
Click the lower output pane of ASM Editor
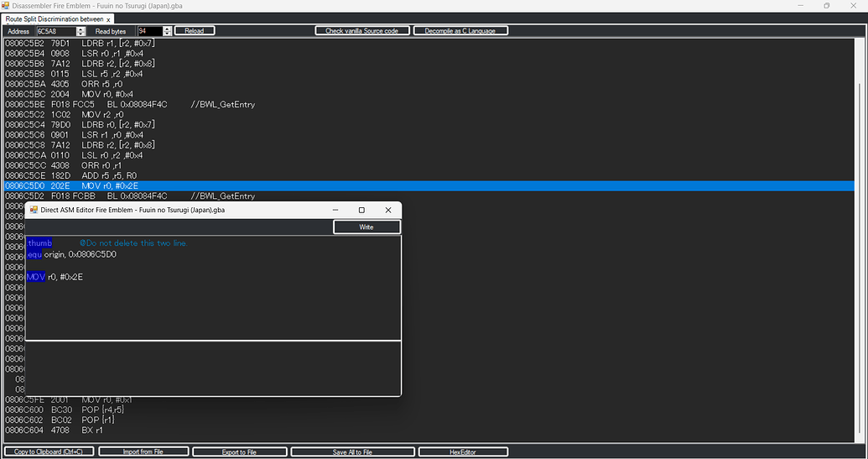point(213,368)
